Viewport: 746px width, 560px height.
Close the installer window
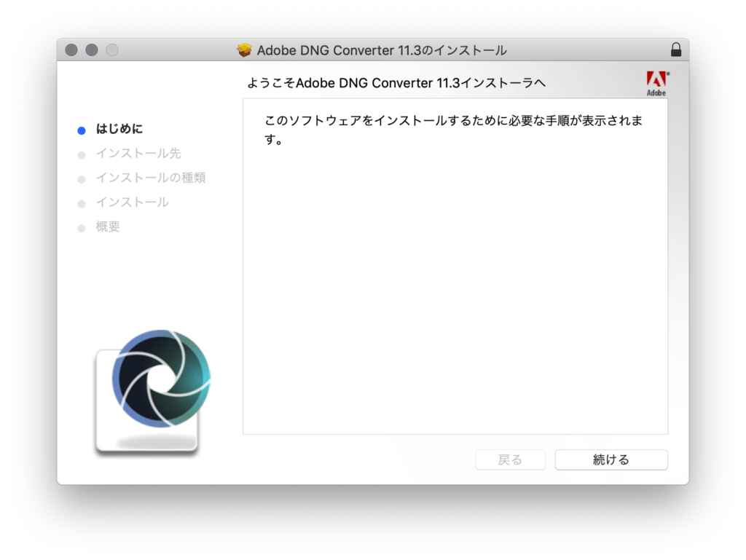(71, 50)
